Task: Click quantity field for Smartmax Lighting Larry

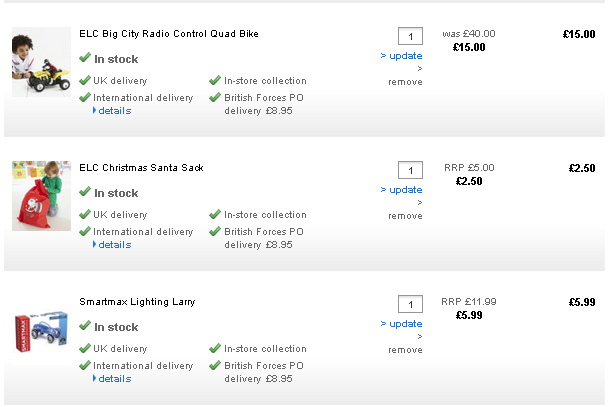Action: point(410,304)
